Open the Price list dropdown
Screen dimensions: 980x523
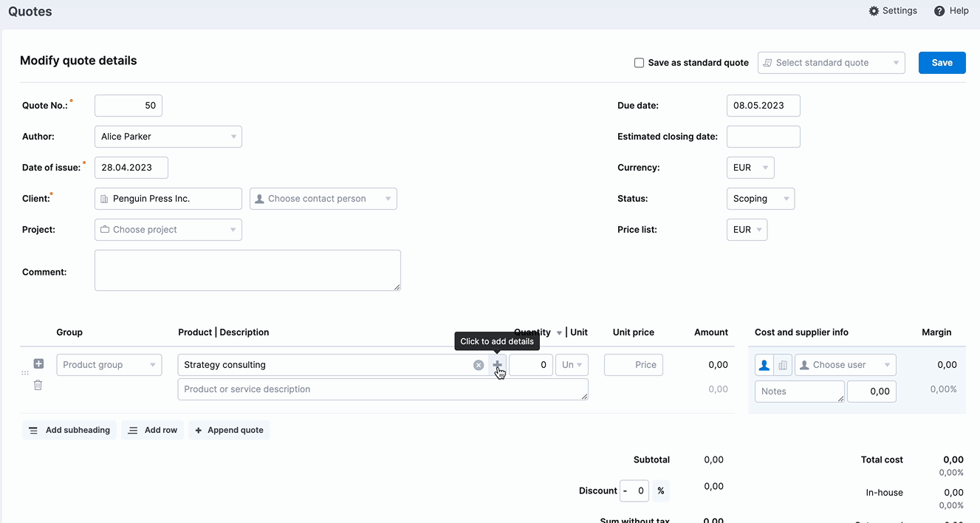[x=747, y=230]
